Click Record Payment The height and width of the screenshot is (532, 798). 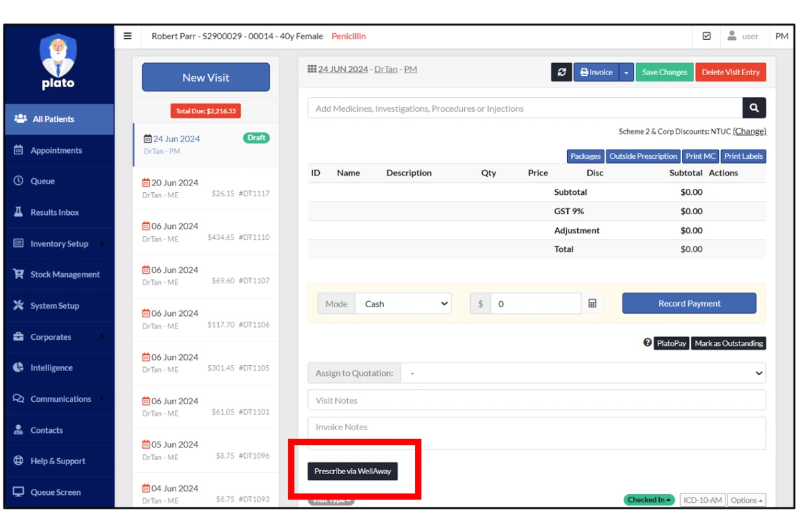click(689, 303)
